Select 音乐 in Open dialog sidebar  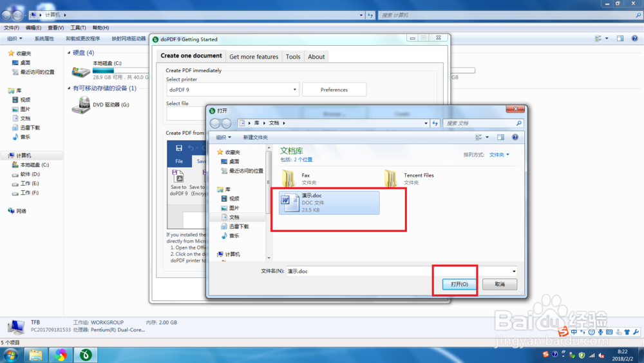click(x=234, y=235)
